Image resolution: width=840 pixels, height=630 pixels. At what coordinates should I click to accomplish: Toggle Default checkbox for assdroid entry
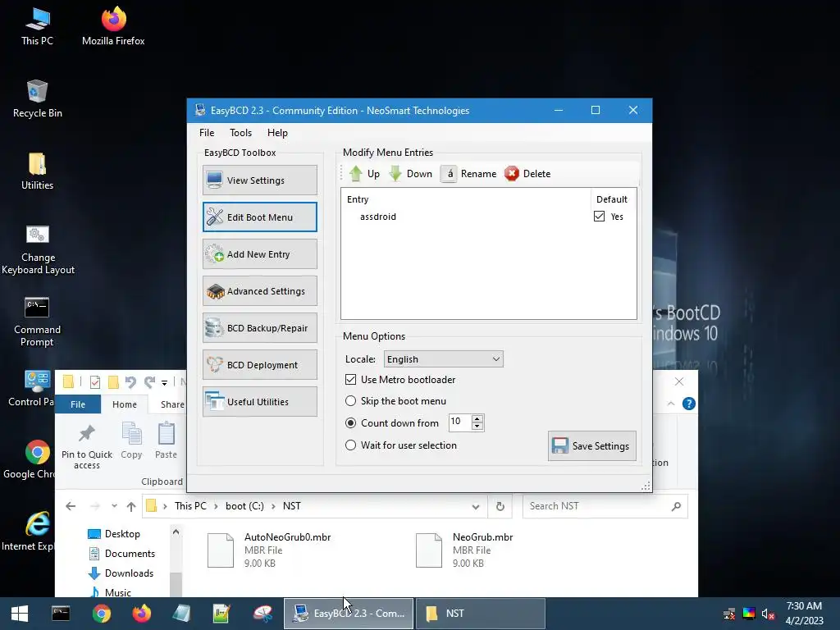(599, 217)
